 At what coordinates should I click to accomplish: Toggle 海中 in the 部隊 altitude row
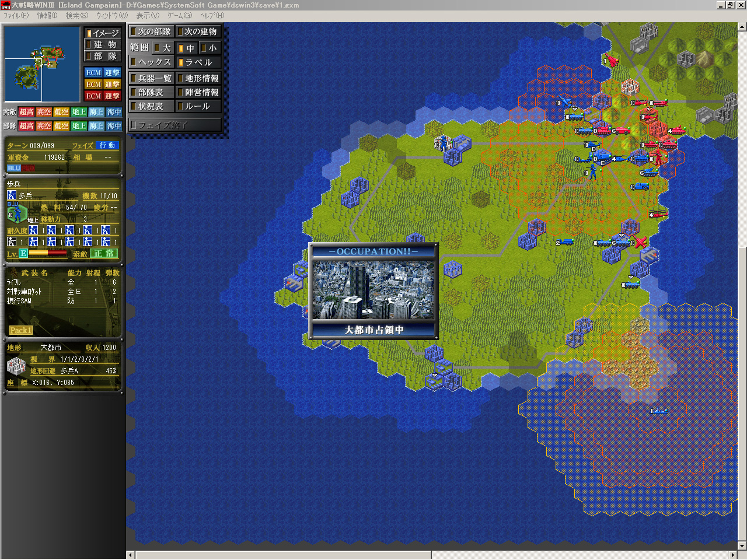(x=114, y=126)
